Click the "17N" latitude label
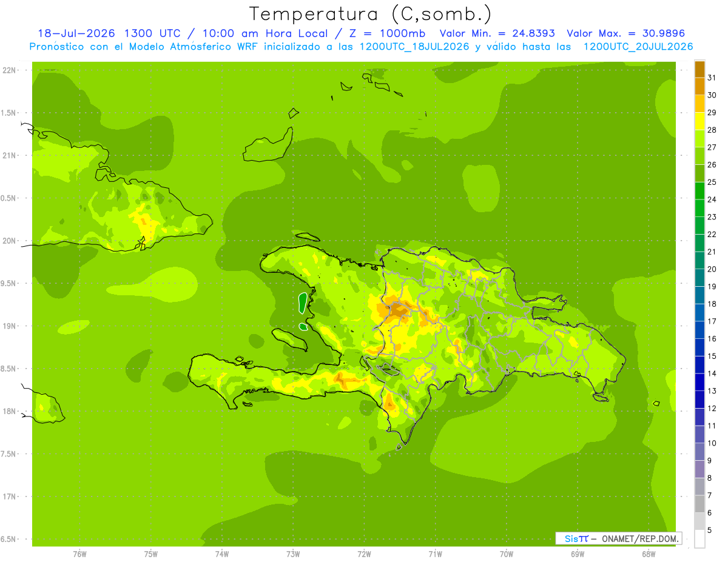 pos(9,497)
